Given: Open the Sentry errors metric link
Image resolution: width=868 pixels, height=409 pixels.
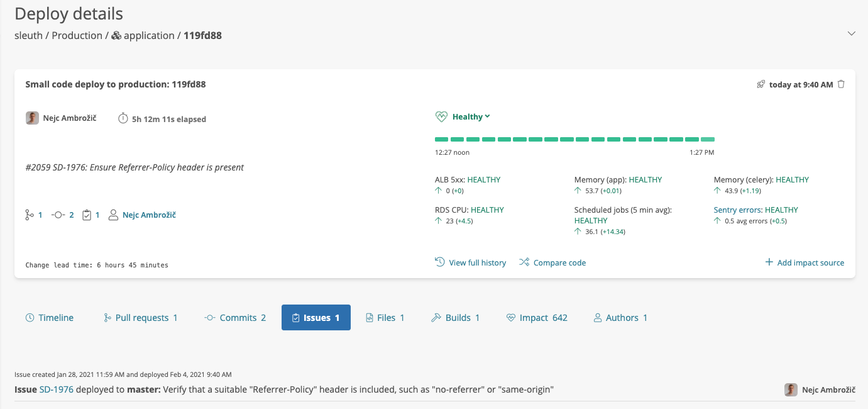Looking at the screenshot, I should pyautogui.click(x=738, y=210).
